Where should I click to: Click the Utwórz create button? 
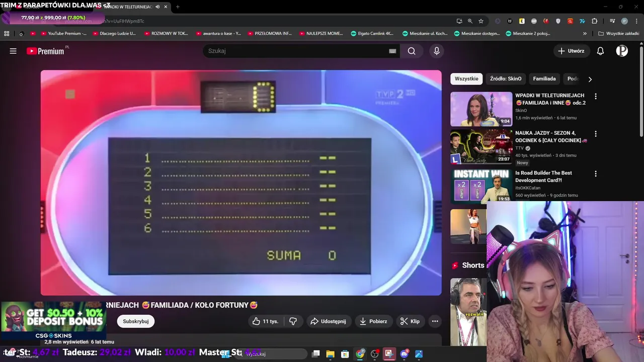pos(571,51)
